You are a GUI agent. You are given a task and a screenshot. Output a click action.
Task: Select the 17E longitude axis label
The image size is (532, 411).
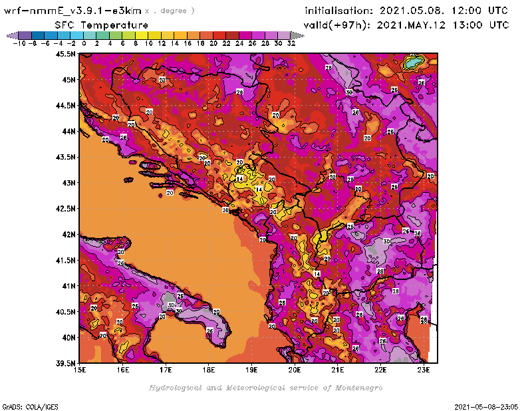(166, 370)
